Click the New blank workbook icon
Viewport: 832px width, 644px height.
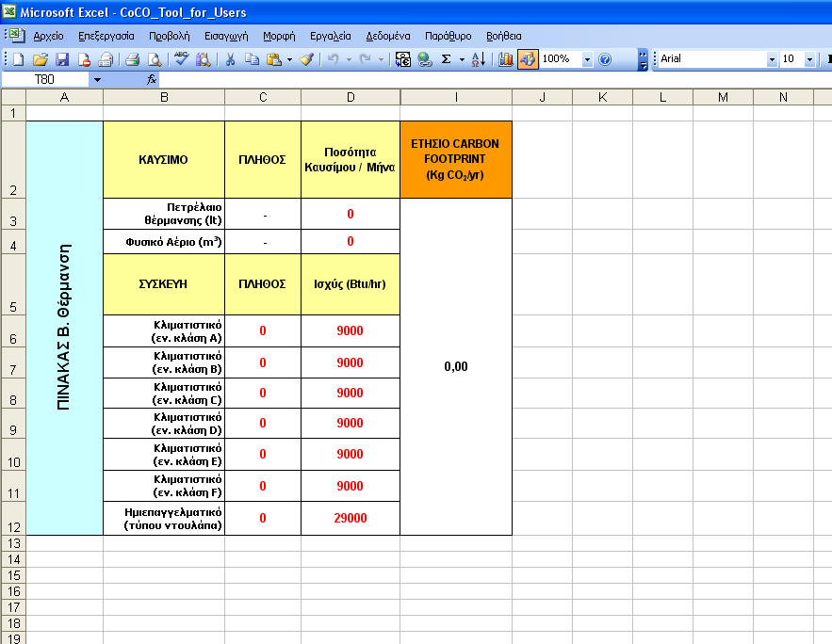18,59
